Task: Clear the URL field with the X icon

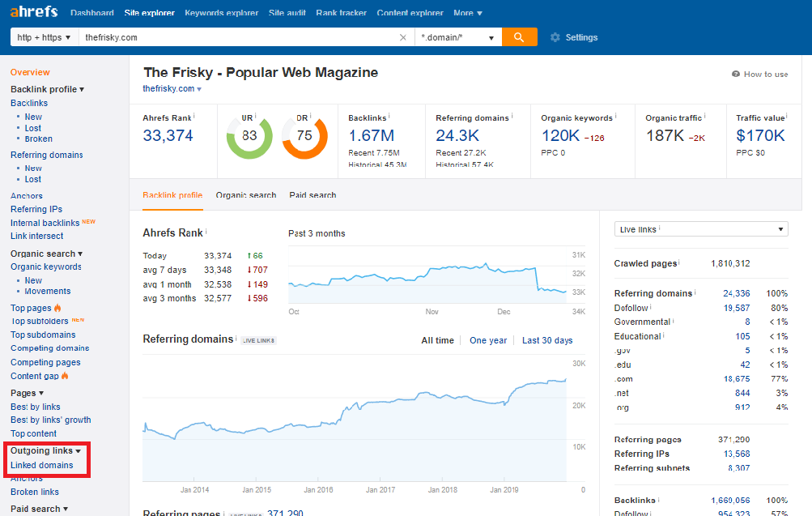Action: click(x=403, y=37)
